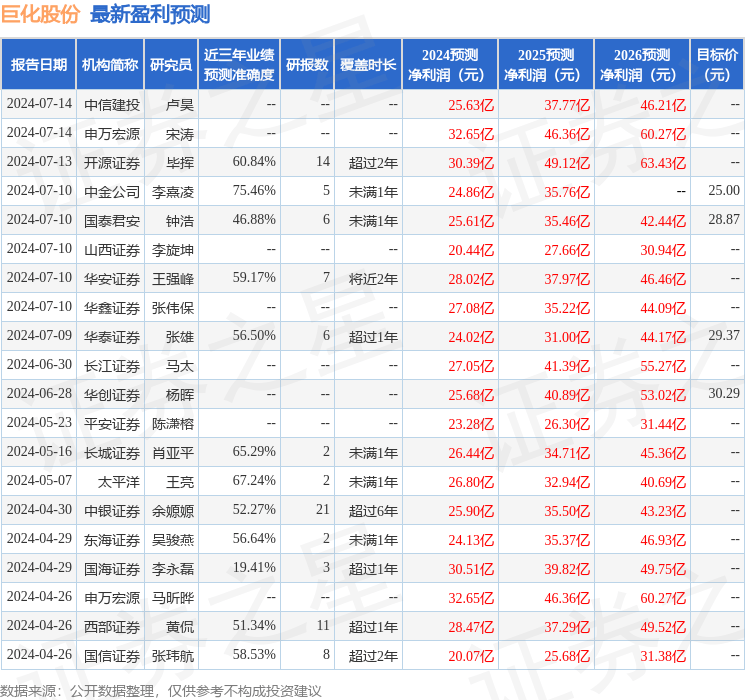This screenshot has height=700, width=745.
Task: Select the 中银证券 institution cell
Action: pyautogui.click(x=112, y=511)
